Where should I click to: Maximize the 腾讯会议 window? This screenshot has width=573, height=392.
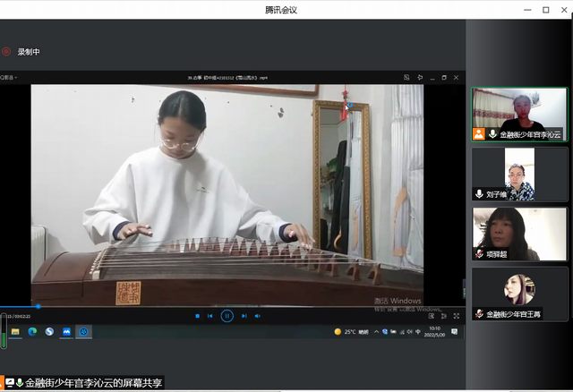click(545, 10)
